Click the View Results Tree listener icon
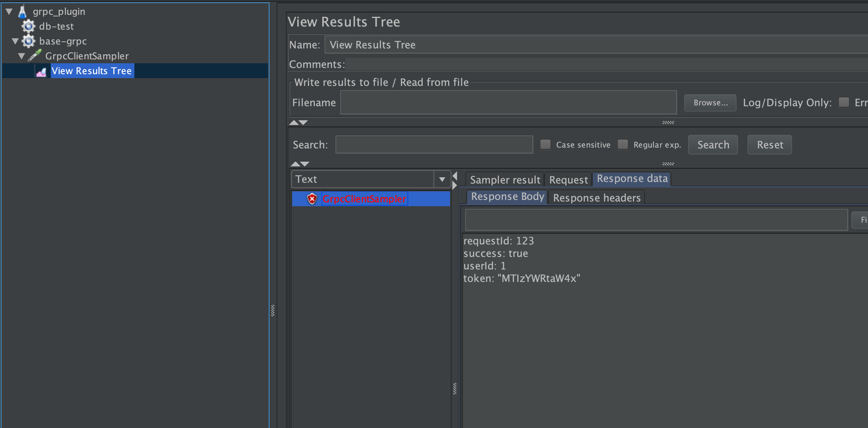Image resolution: width=868 pixels, height=428 pixels. coord(41,71)
